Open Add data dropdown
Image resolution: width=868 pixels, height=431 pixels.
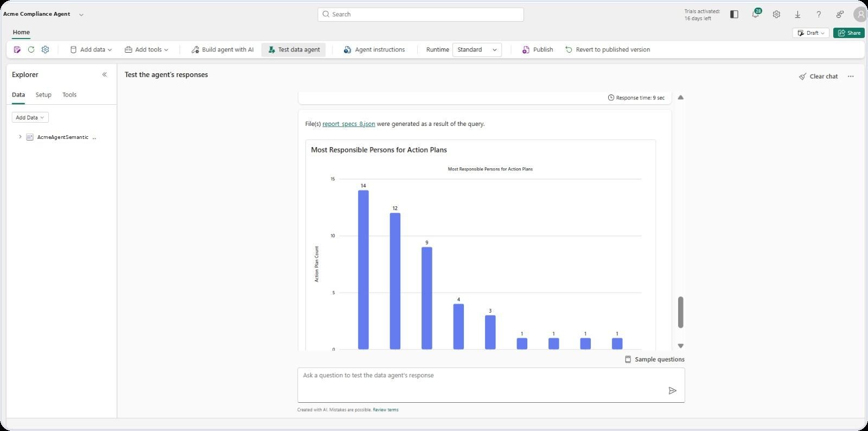pyautogui.click(x=91, y=49)
